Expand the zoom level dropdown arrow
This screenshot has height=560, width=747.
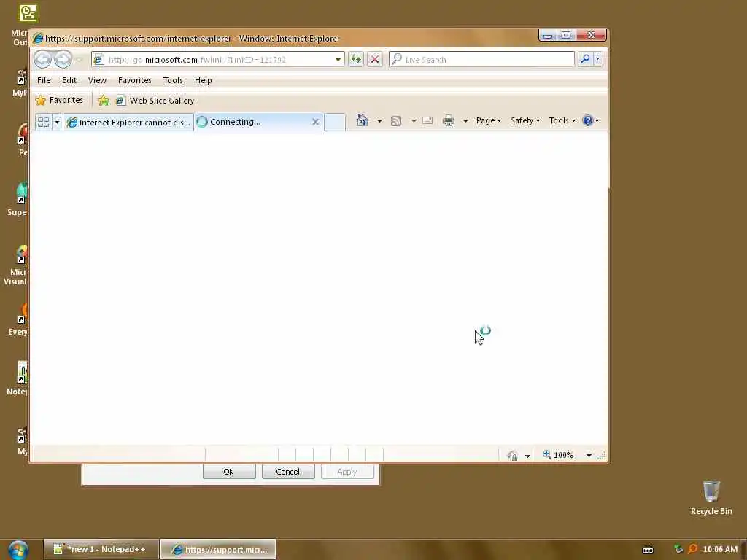coord(589,456)
